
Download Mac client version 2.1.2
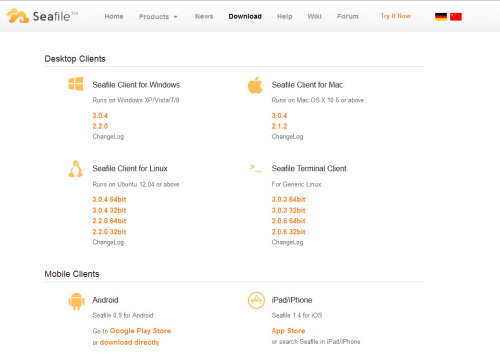(x=279, y=126)
